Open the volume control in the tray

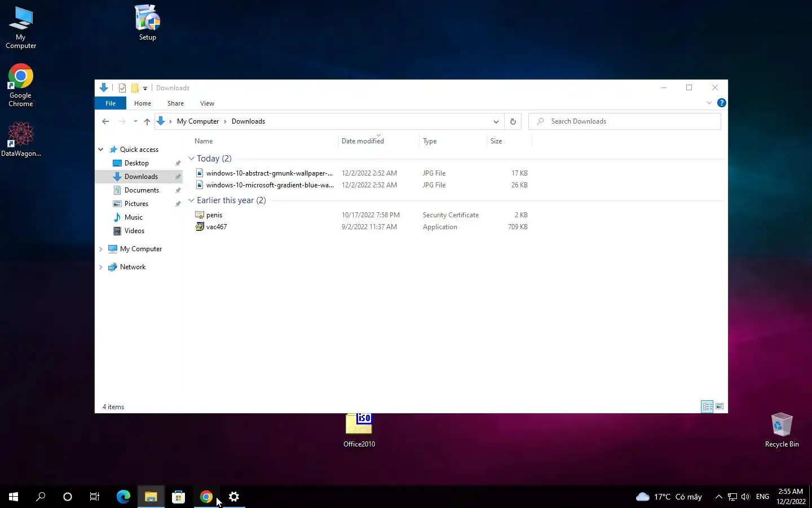coord(745,497)
